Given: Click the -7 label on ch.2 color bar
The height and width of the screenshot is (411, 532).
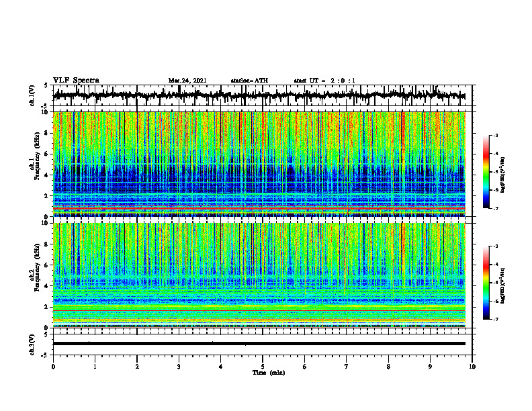Looking at the screenshot, I should pyautogui.click(x=496, y=320).
